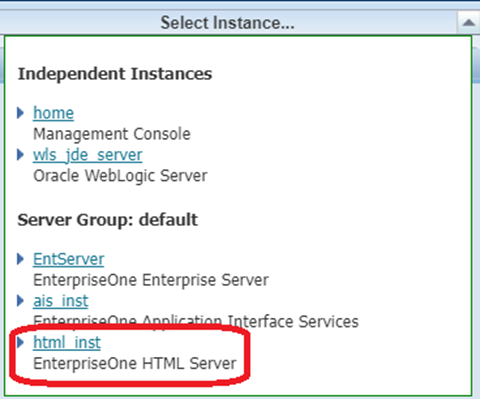The height and width of the screenshot is (399, 480).
Task: Open the html_inst instance link
Action: pos(67,343)
